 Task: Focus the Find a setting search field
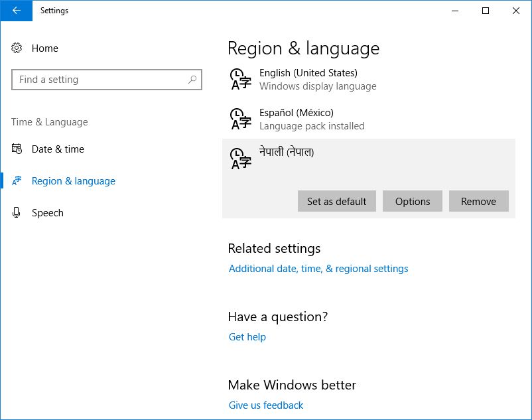coord(100,80)
